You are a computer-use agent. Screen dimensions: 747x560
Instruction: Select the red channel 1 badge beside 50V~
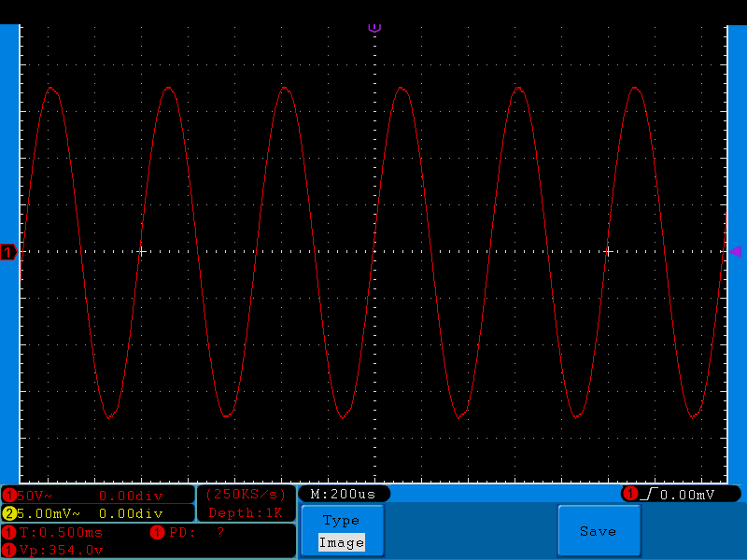9,496
